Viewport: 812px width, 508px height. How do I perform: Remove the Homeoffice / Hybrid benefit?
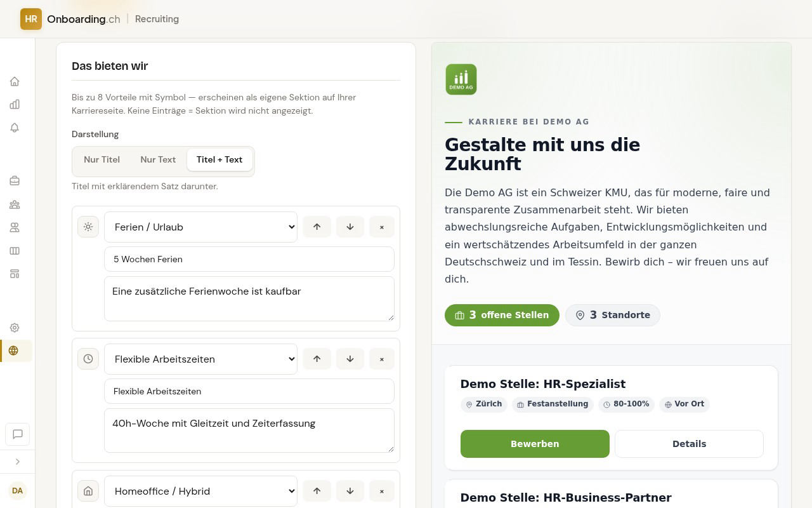coord(381,491)
